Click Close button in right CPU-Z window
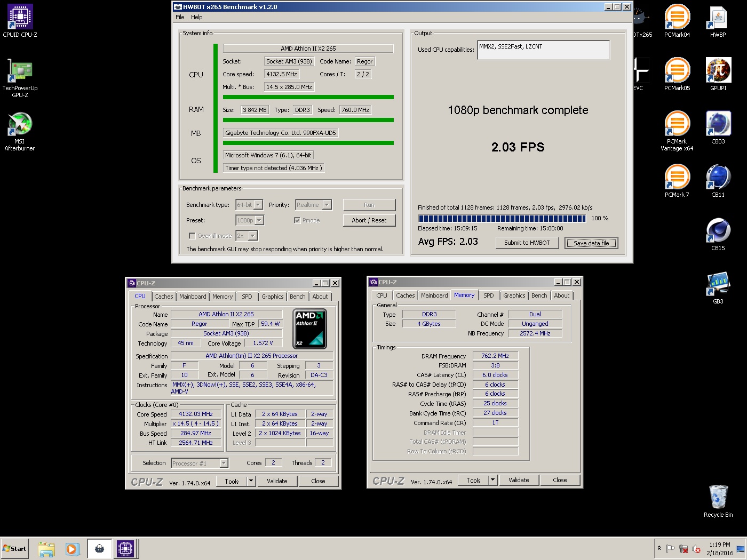 point(560,480)
